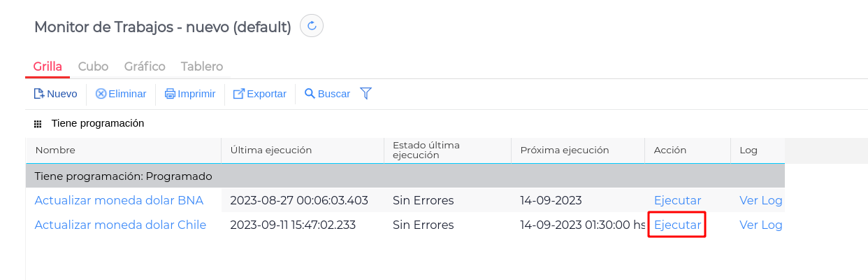Click the refresh icon beside the title

[x=312, y=27]
